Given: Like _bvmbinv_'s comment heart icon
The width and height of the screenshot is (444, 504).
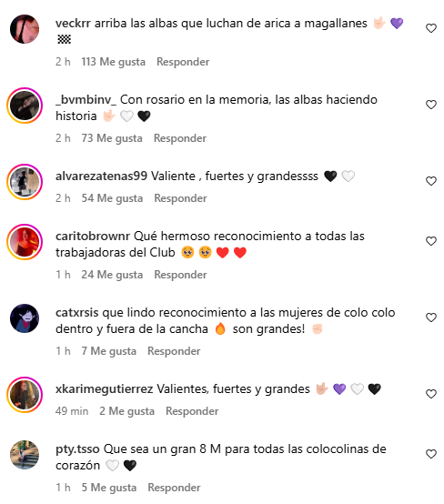Looking at the screenshot, I should [x=431, y=105].
